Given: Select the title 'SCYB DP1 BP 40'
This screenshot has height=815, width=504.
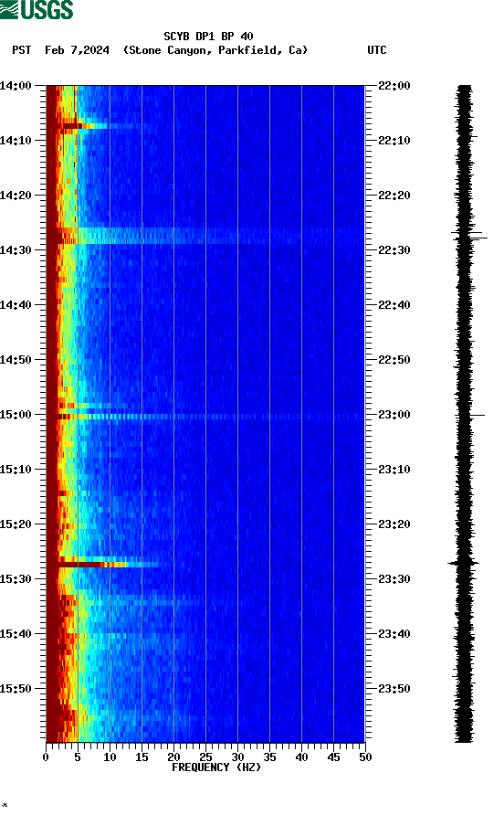Looking at the screenshot, I should coord(208,37).
